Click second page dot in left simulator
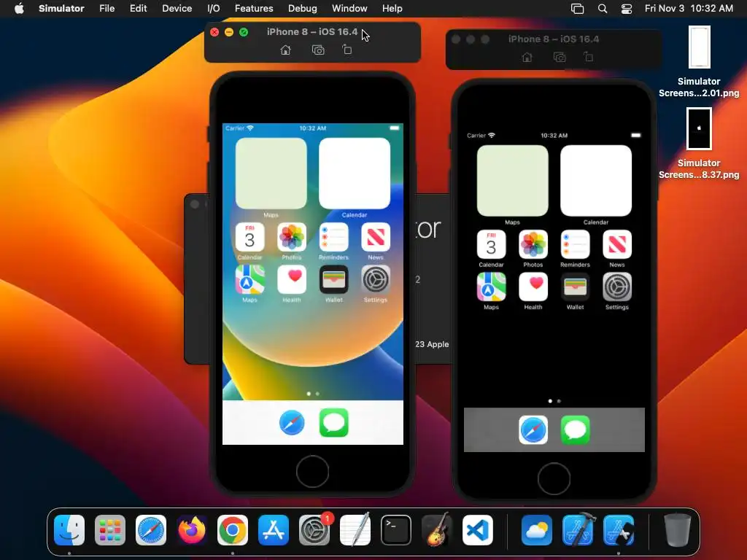This screenshot has width=747, height=560. [318, 394]
